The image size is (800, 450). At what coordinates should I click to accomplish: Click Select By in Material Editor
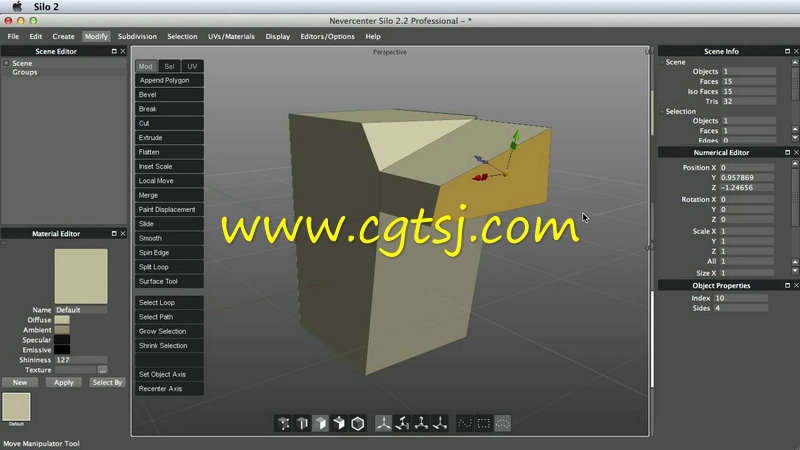pos(107,382)
